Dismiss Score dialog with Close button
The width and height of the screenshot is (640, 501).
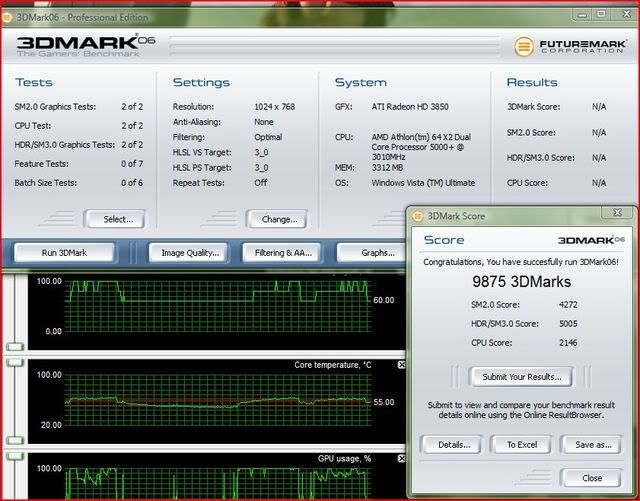point(591,478)
